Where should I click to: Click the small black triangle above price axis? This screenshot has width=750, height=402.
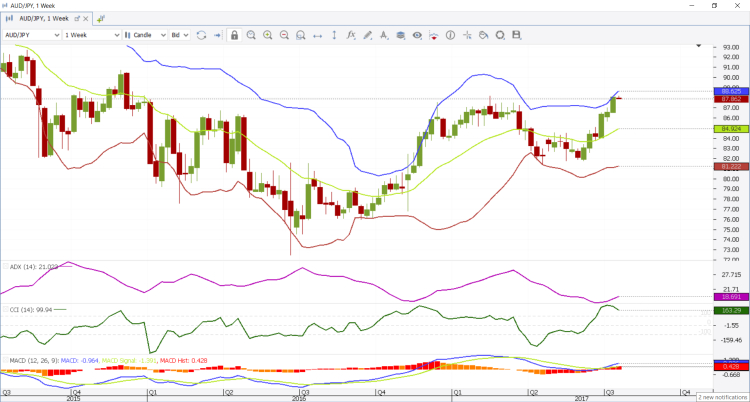coord(699,46)
